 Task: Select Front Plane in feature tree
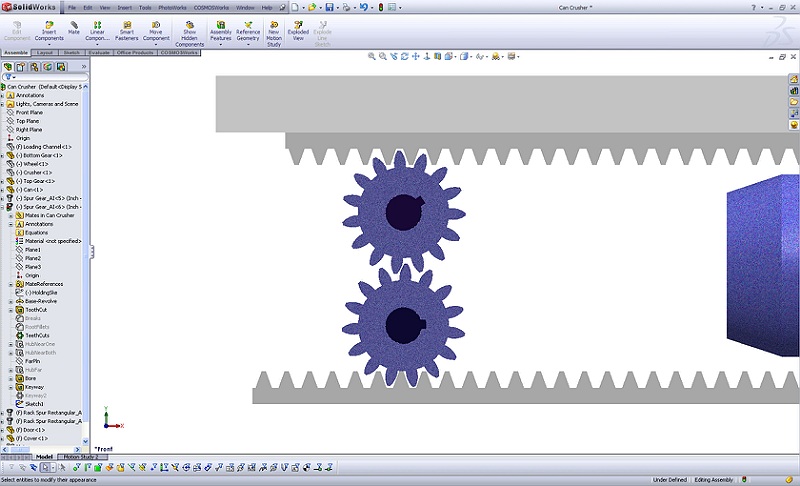coord(29,112)
